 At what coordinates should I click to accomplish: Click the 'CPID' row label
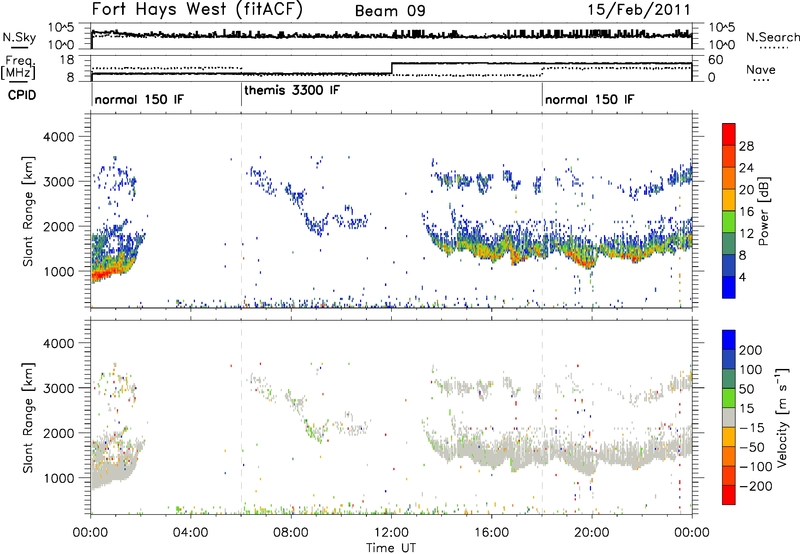[x=22, y=95]
